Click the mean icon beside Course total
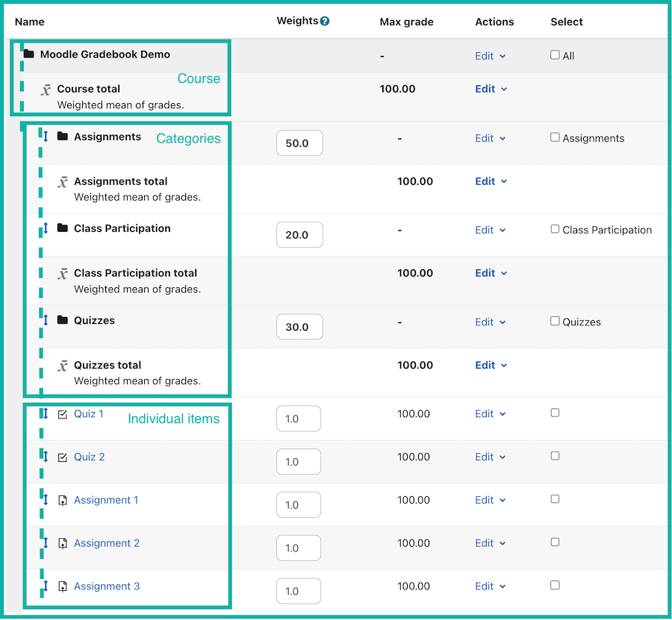The image size is (672, 620). pos(46,90)
